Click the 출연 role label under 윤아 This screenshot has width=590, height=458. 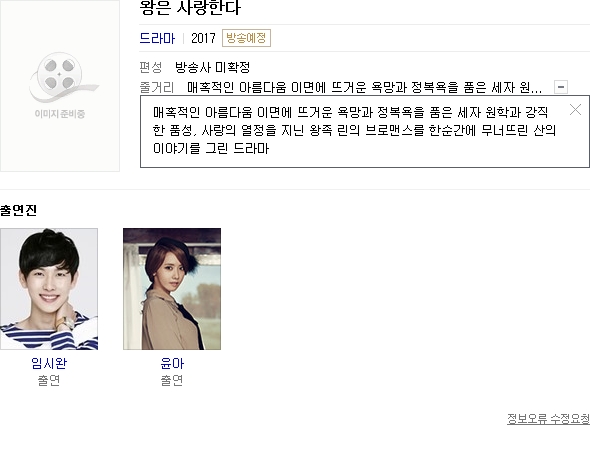coord(172,380)
